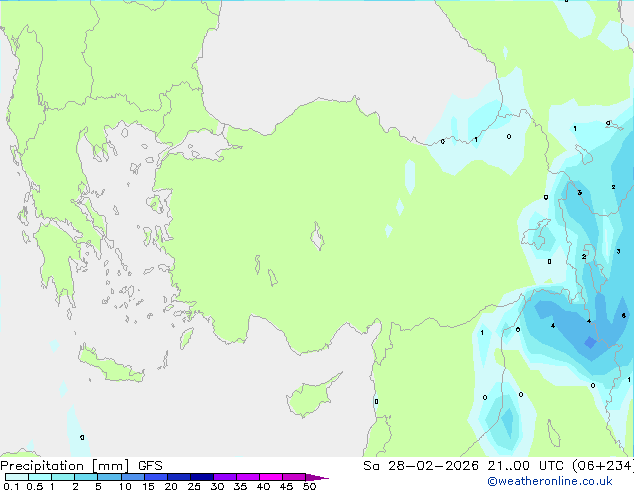This screenshot has height=490, width=634.
Task: Pick the 15–20 mm legend color swatch
Action: [x=156, y=477]
